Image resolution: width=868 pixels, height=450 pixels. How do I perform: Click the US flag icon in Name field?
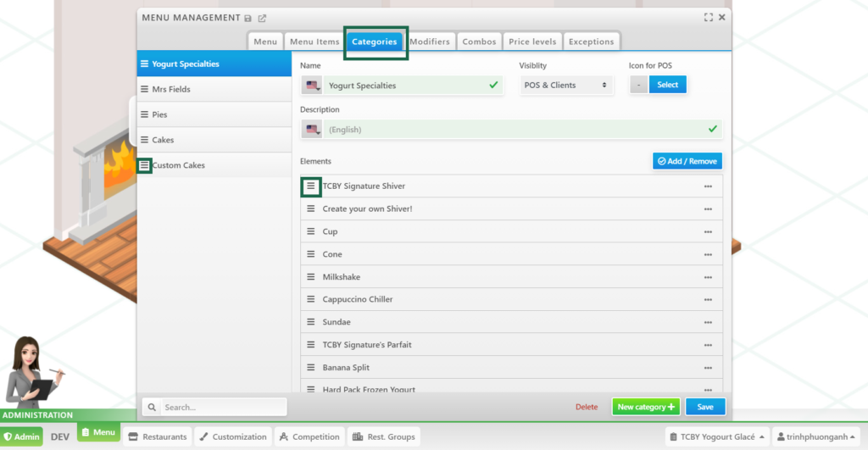(x=313, y=86)
